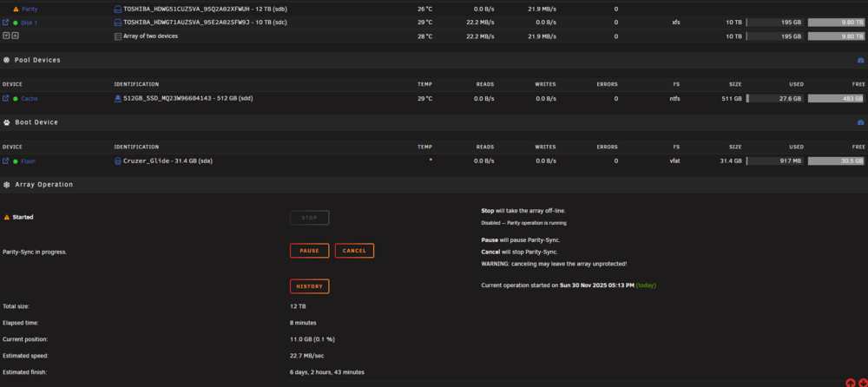This screenshot has width=868, height=387.
Task: Click the text TOSHIBA_HDWG51CUZSVA_95Q2A02XFWUH - 12 TB (sdb)
Action: pos(206,10)
